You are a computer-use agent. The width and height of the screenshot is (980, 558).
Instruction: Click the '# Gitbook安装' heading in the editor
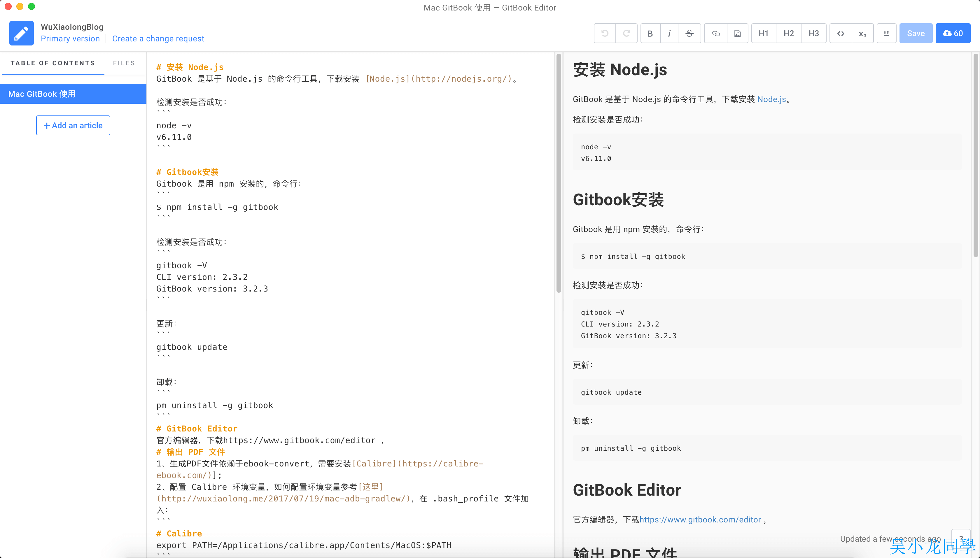(x=187, y=172)
